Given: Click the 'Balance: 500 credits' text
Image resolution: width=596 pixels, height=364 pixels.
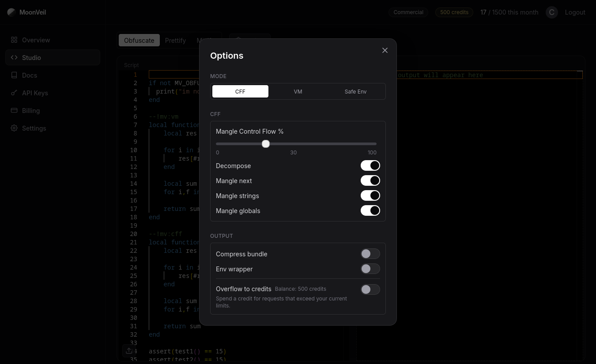Looking at the screenshot, I should click(x=301, y=289).
